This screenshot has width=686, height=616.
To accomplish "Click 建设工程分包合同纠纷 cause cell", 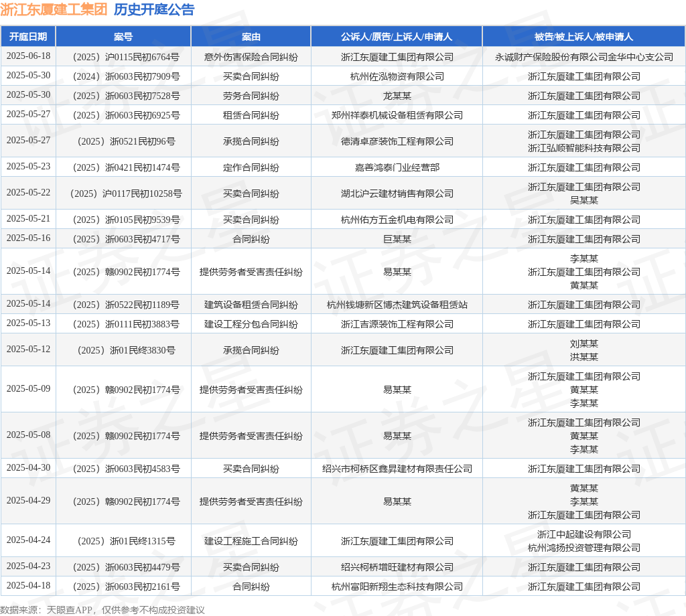I will [251, 324].
